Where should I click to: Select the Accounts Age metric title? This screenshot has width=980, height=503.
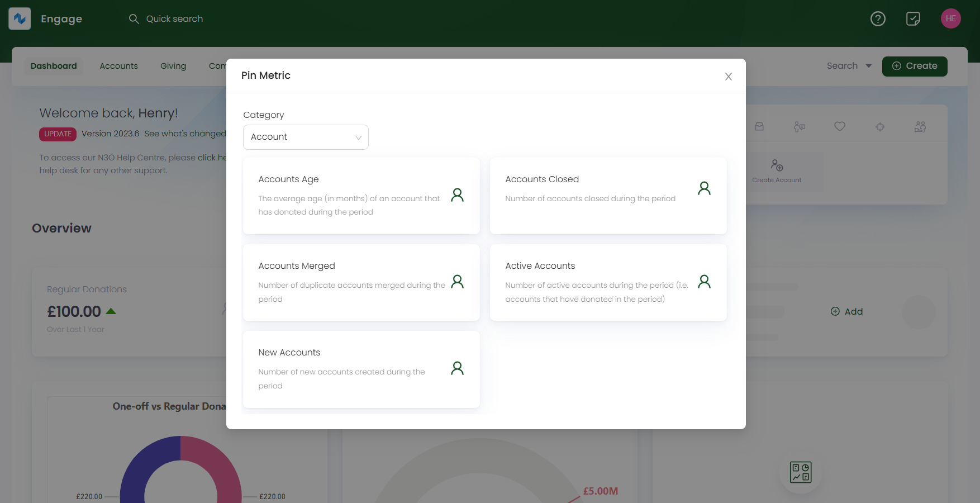(288, 179)
